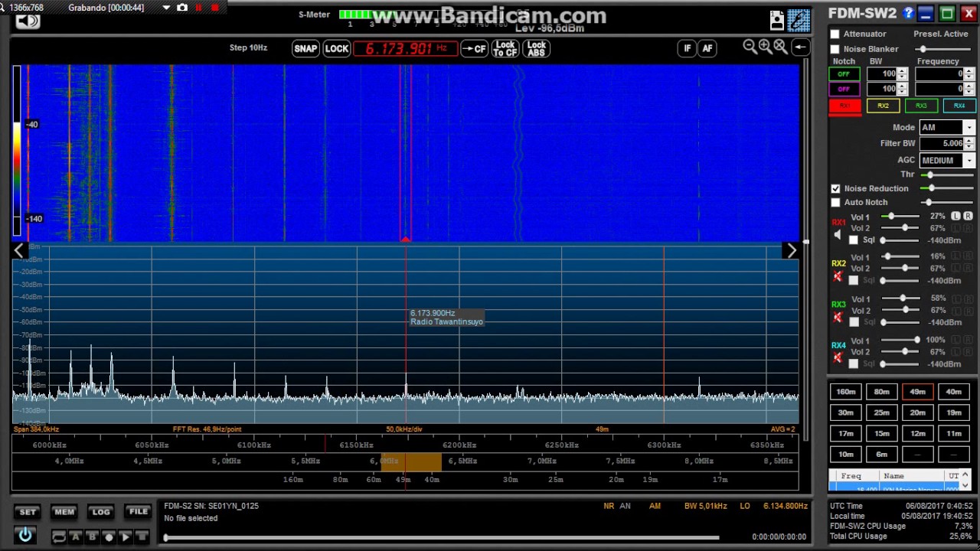Select the 40m band button

[953, 392]
